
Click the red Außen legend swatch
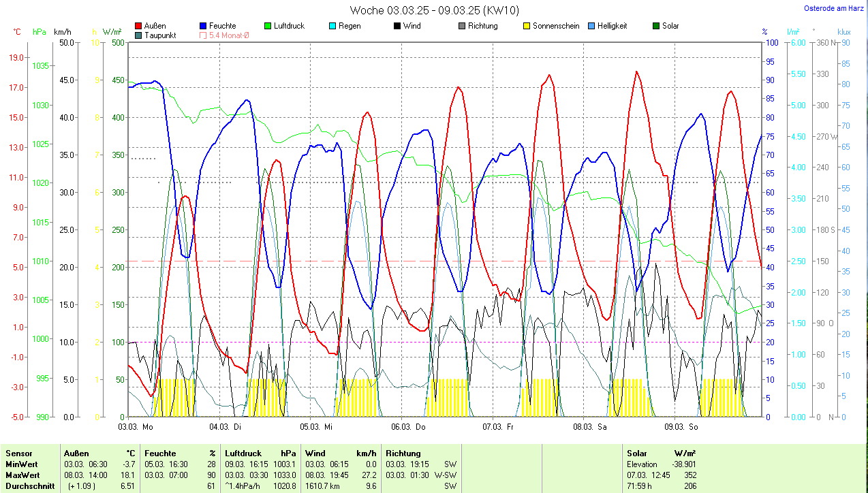[138, 26]
